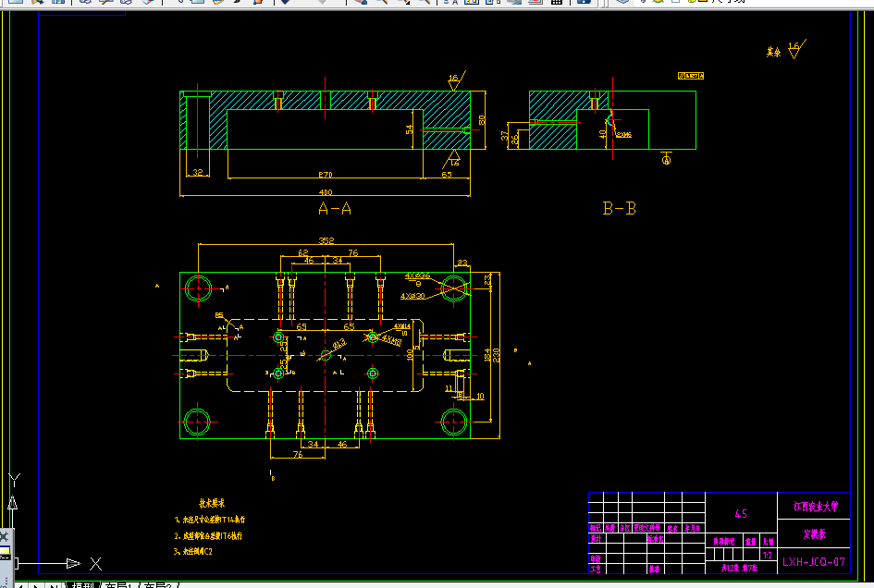
Task: Pick the 76 dimension below plan view
Action: [x=298, y=455]
